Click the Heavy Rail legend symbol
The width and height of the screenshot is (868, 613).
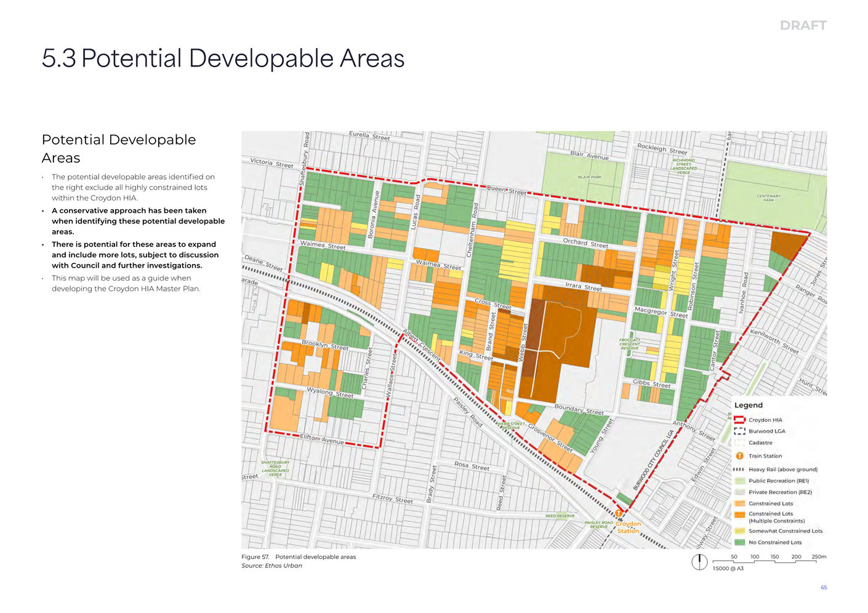coord(739,470)
